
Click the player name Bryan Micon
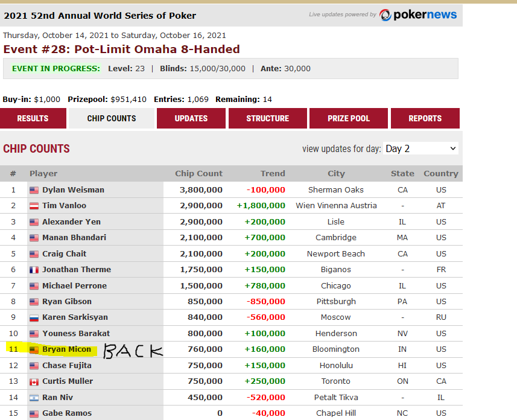66,349
